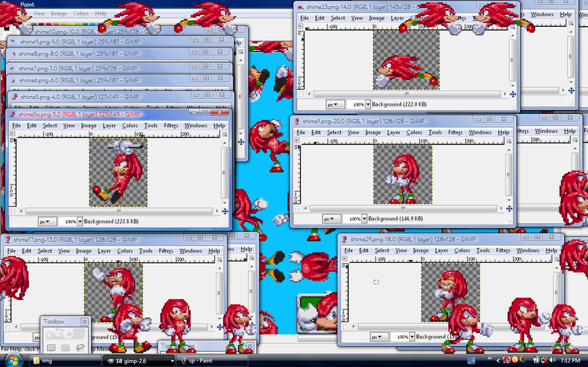Activate shime9.png window title bar
The width and height of the screenshot is (588, 367).
pos(120,41)
